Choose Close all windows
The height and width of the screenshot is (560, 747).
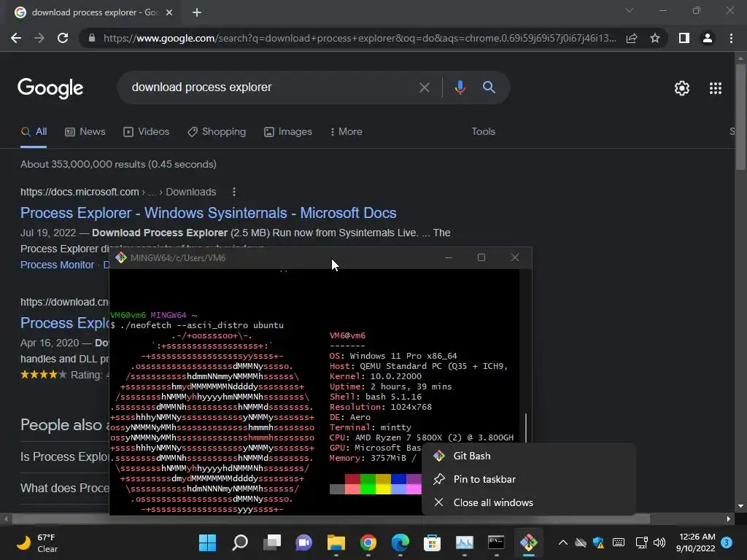(529, 503)
